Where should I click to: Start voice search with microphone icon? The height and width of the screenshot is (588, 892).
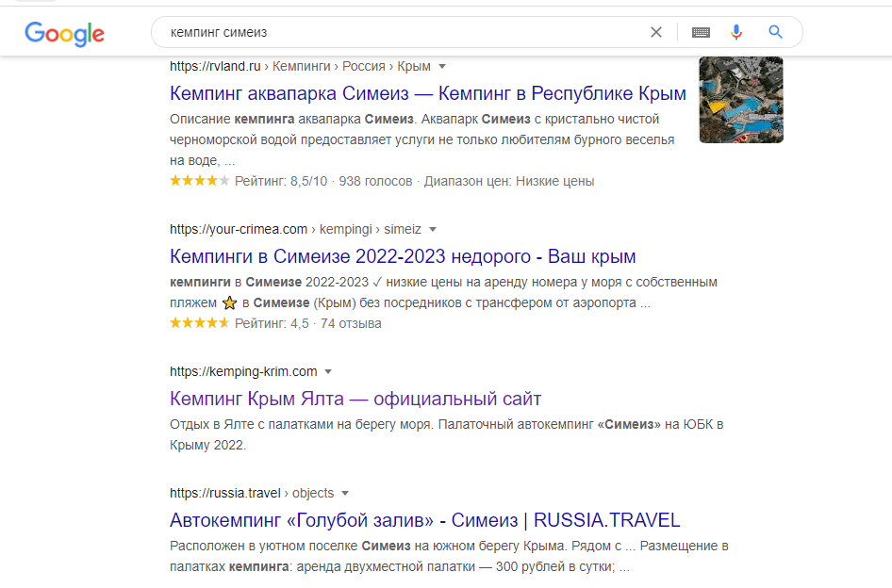coord(736,32)
